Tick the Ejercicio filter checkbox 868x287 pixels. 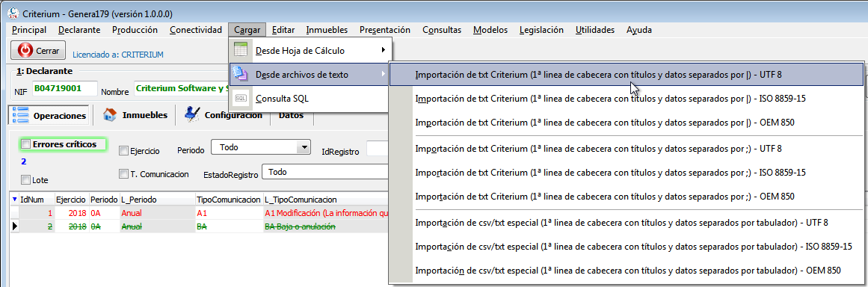coord(124,150)
